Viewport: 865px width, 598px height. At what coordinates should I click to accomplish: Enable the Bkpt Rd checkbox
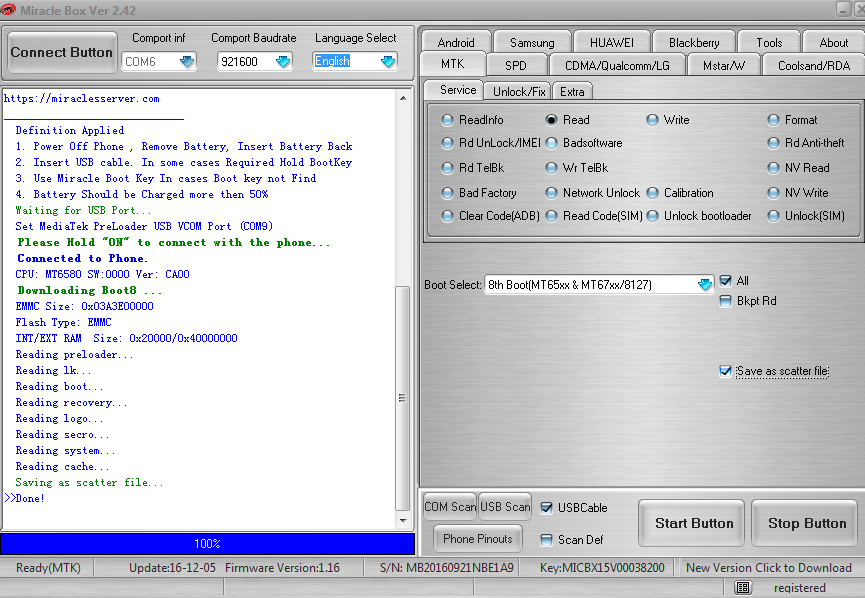[x=726, y=301]
